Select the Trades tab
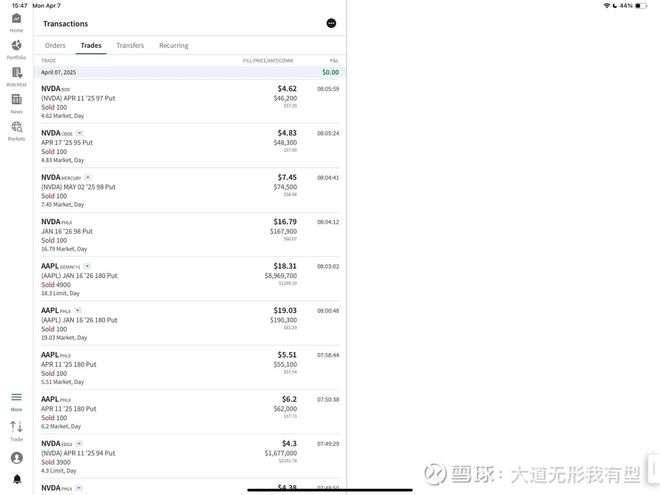Screen dimensions: 660x495 click(91, 45)
